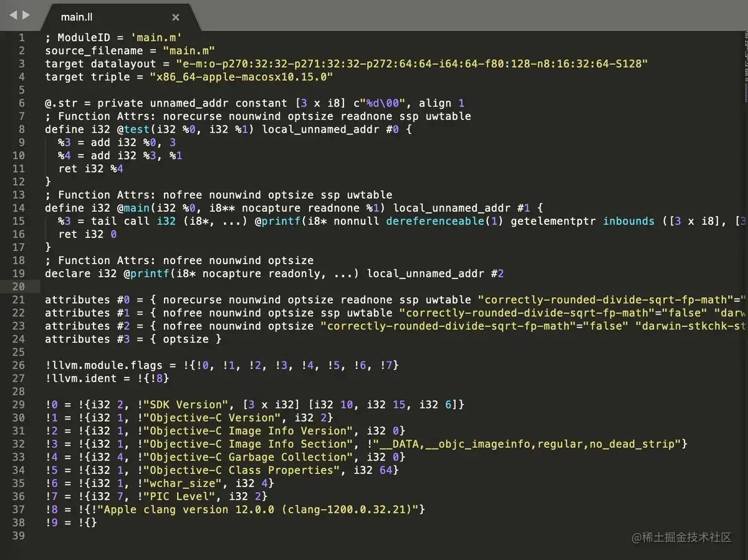Click "Objective-C Class Properties" string
The height and width of the screenshot is (560, 748).
point(241,470)
